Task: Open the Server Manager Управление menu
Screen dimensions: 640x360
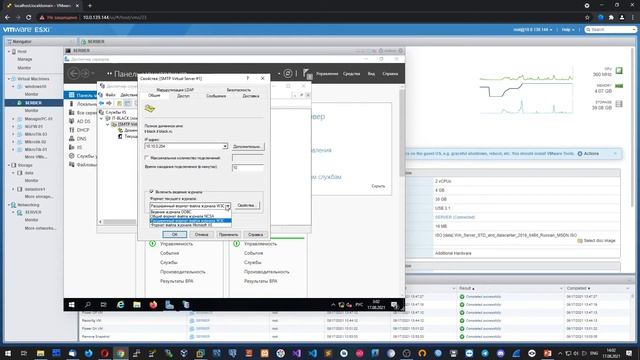Action: 327,74
